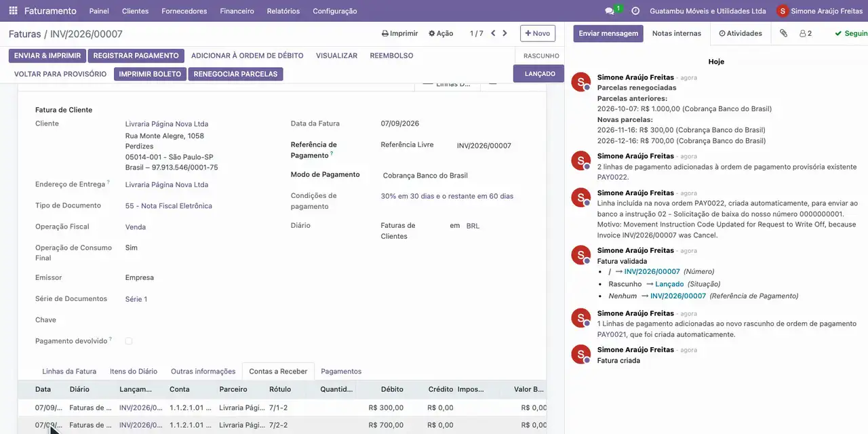Open the Linhas da Fatura tab
868x434 pixels.
(x=69, y=372)
